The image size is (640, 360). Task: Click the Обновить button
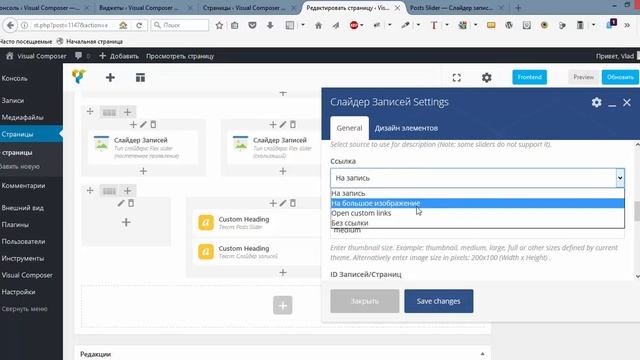[x=620, y=77]
